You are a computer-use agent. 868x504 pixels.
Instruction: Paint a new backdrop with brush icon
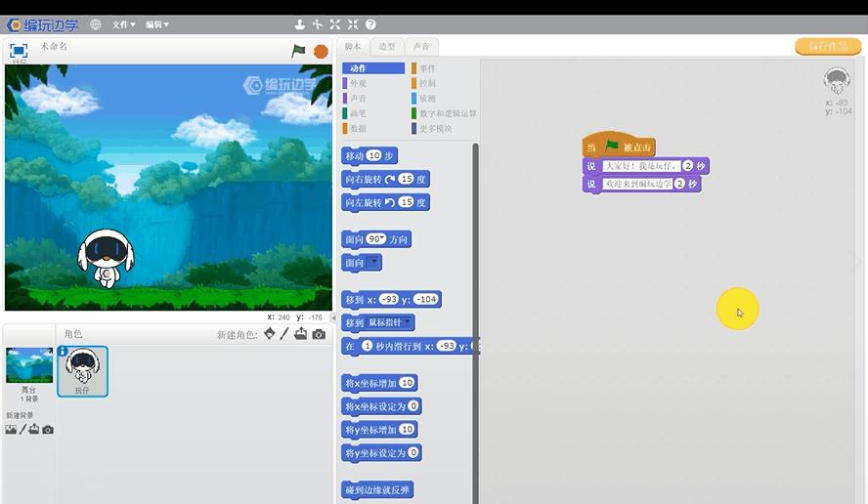(x=22, y=430)
